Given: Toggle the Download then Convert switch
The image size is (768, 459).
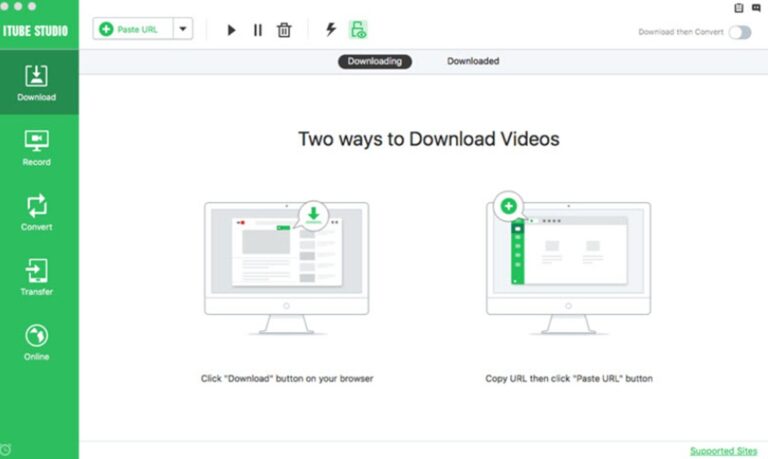Looking at the screenshot, I should (740, 32).
